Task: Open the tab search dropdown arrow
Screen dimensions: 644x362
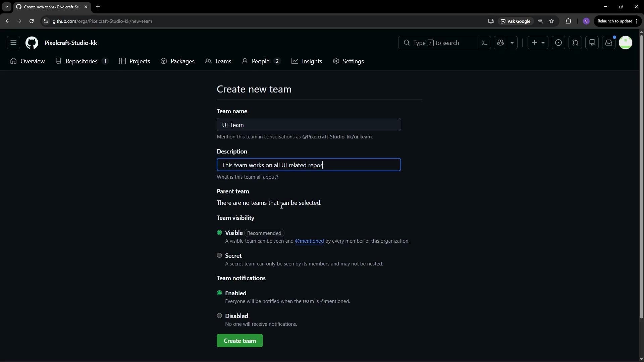Action: pos(7,7)
